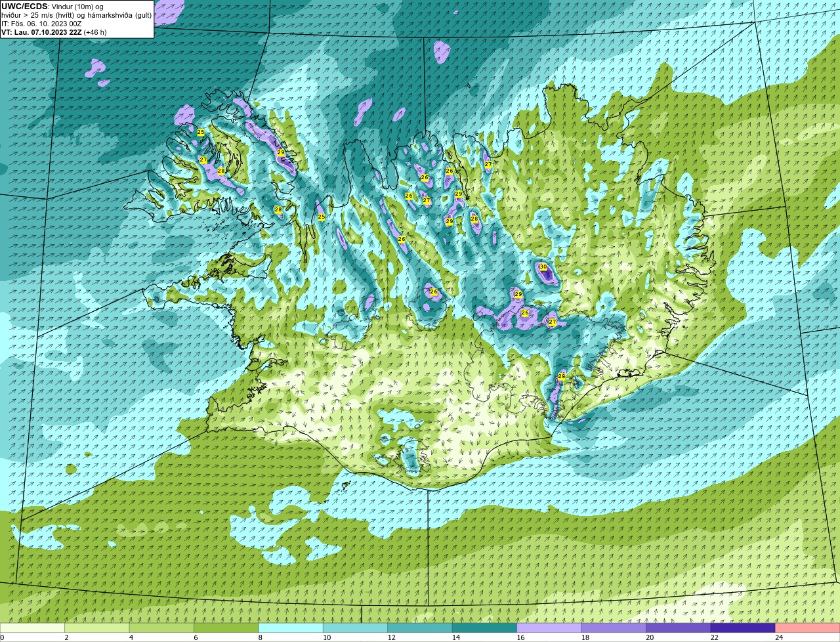Click the pink swatch after the 24 tick
This screenshot has width=840, height=642.
tap(808, 628)
